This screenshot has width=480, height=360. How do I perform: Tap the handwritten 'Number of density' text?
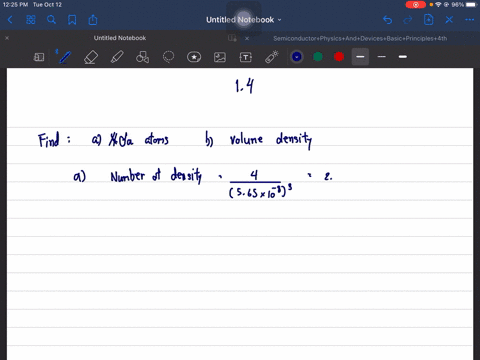(x=156, y=176)
